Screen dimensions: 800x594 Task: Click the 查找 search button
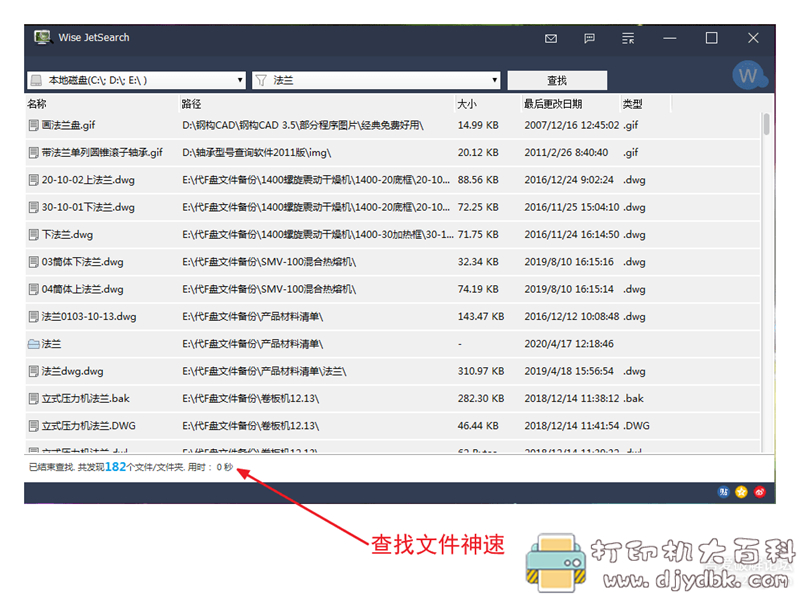point(557,81)
